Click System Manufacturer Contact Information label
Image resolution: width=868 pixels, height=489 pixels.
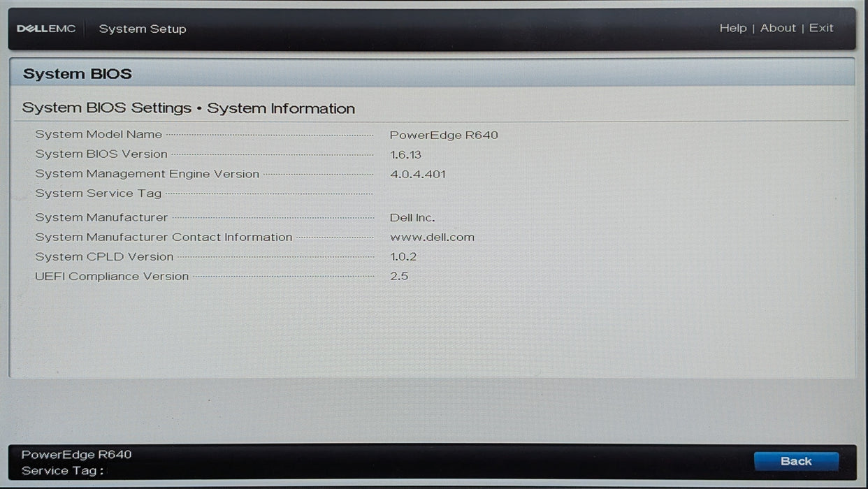click(x=164, y=237)
